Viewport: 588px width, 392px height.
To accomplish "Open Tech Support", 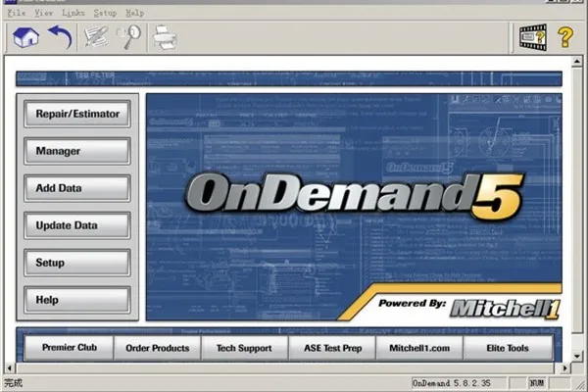I will 244,348.
